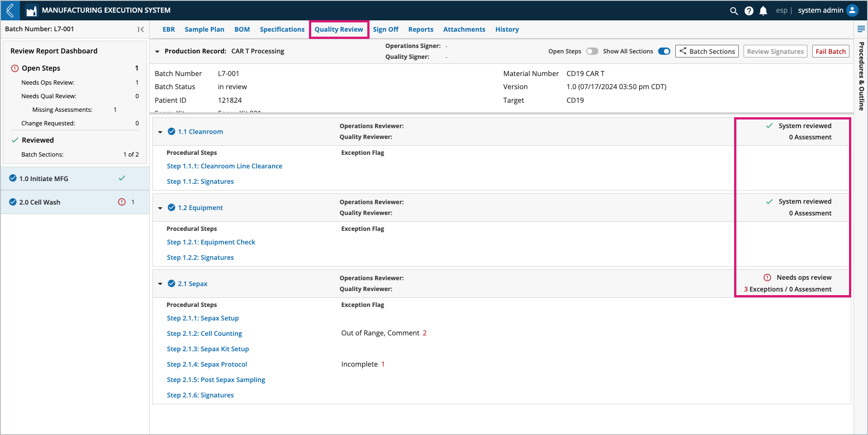This screenshot has width=868, height=435.
Task: Click green check by System reviewed in Equipment
Action: tap(769, 201)
